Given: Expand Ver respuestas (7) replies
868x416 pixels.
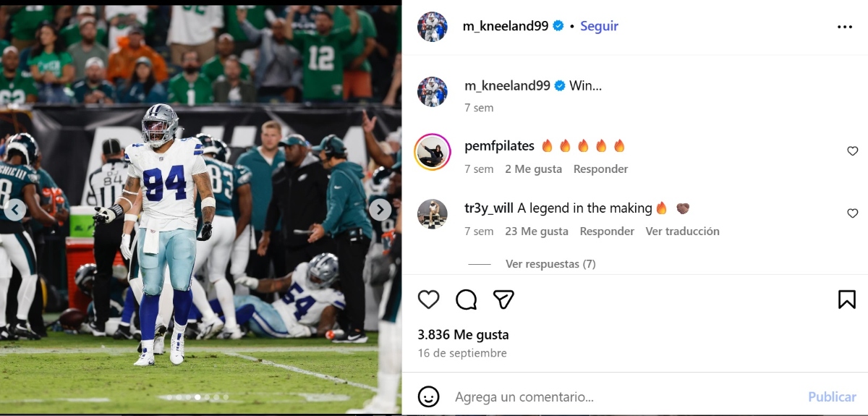Looking at the screenshot, I should coord(550,264).
